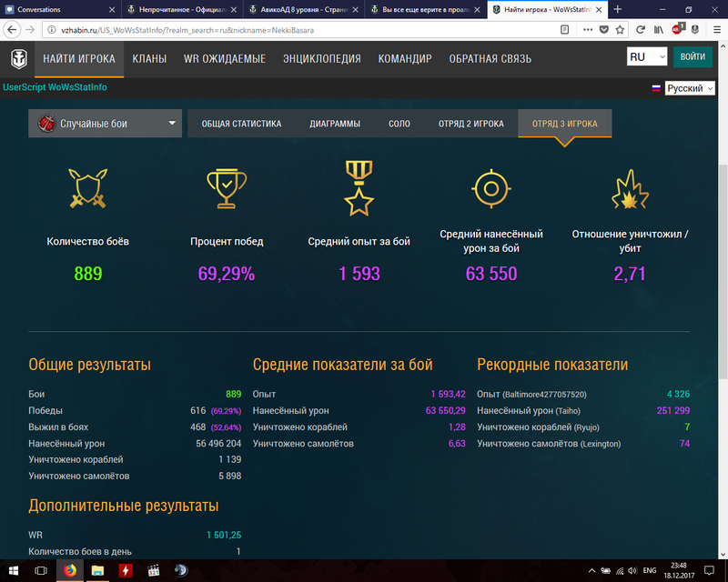Viewport: 728px width, 582px height.
Task: Go back with the browser back arrow
Action: coord(12,30)
